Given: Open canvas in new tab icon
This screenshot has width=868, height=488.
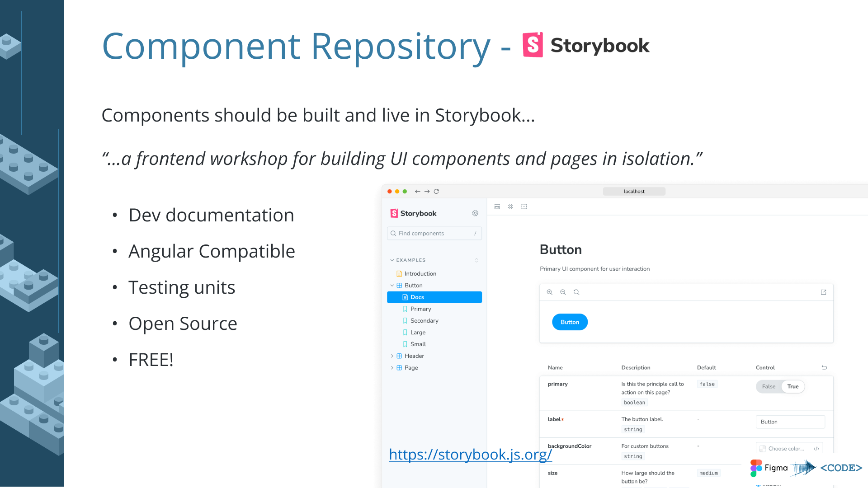Looking at the screenshot, I should click(823, 292).
